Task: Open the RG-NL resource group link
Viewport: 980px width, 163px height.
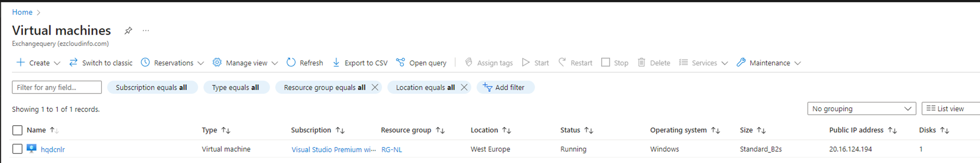Action: point(391,150)
